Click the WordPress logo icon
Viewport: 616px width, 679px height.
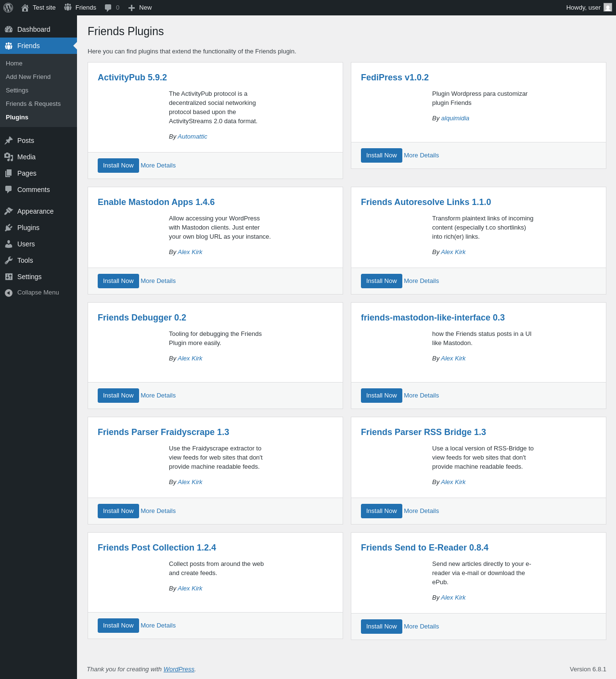click(x=8, y=8)
